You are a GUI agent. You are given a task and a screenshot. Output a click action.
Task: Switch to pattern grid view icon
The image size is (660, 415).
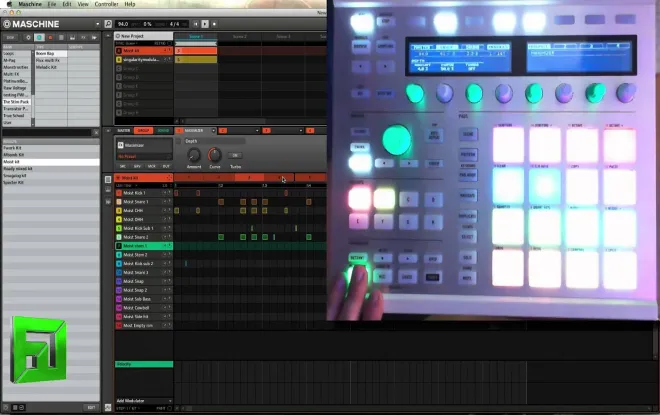click(108, 179)
